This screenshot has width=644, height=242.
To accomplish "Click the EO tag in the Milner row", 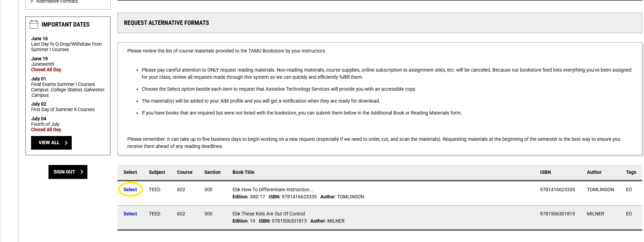I will (629, 214).
